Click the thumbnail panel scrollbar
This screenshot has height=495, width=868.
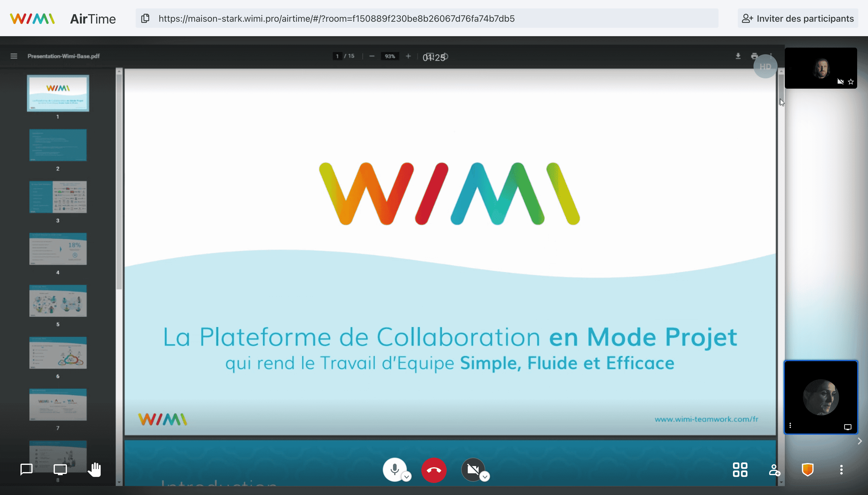click(x=119, y=182)
